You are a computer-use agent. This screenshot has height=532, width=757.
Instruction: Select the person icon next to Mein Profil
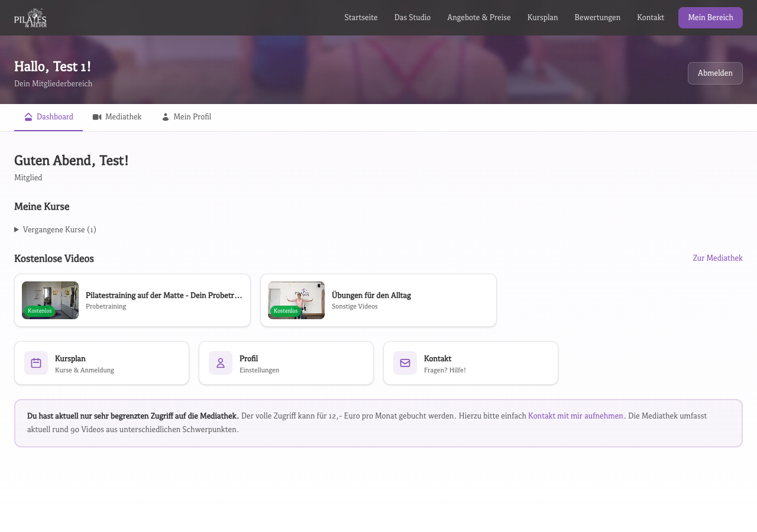pos(166,116)
